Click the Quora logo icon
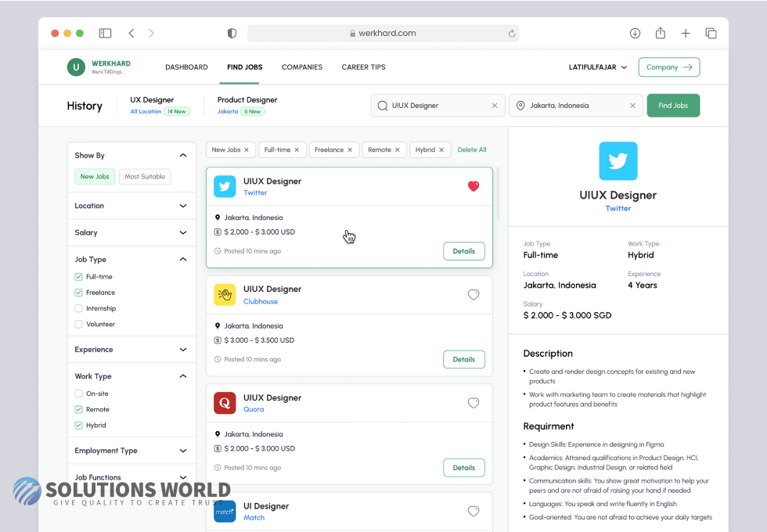The height and width of the screenshot is (532, 767). pos(225,403)
